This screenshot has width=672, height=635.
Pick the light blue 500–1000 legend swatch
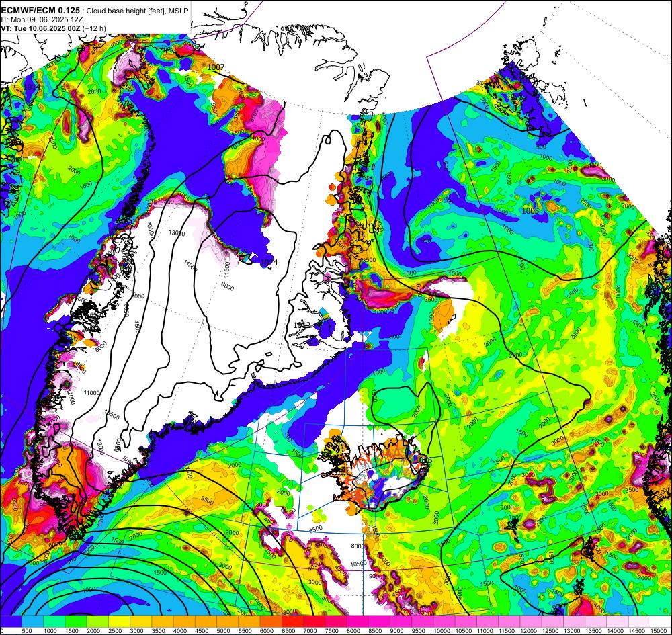(x=32, y=622)
